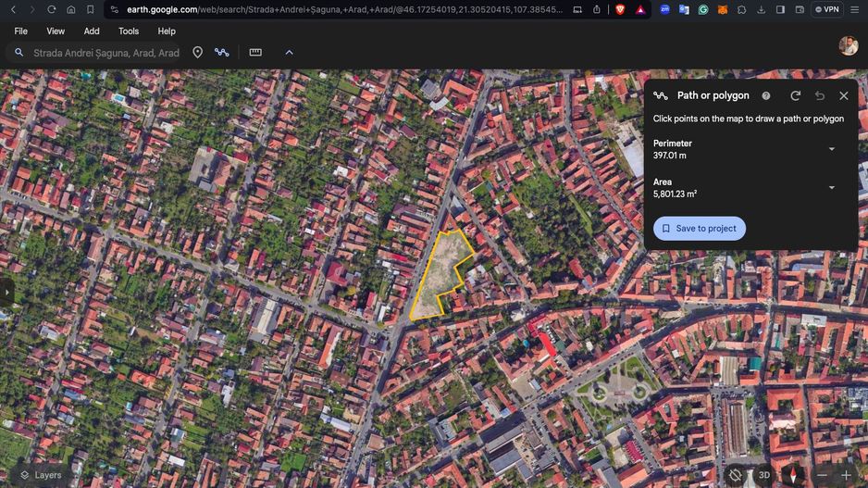Zoom in with the plus button
The image size is (868, 488).
pyautogui.click(x=846, y=475)
